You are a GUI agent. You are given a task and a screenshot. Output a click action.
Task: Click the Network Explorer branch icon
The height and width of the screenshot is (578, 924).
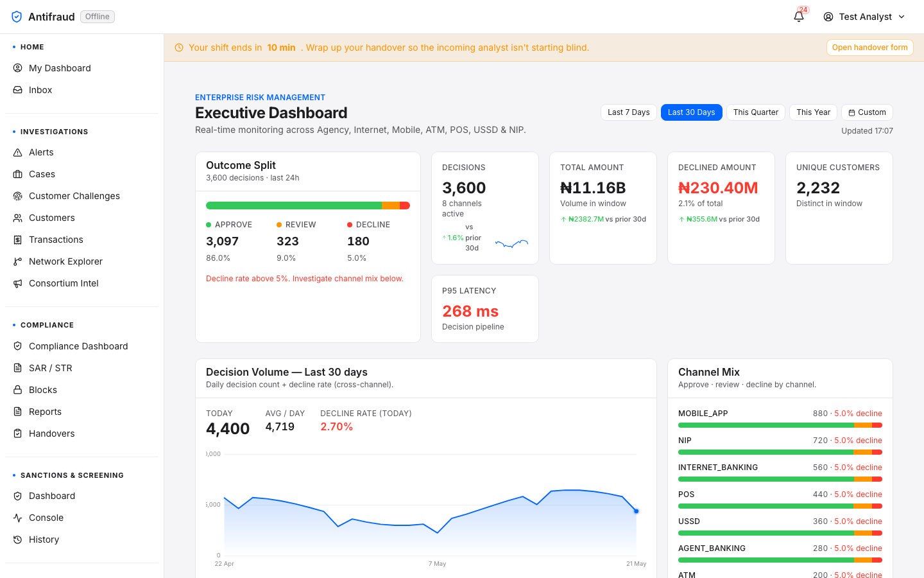[x=18, y=261]
